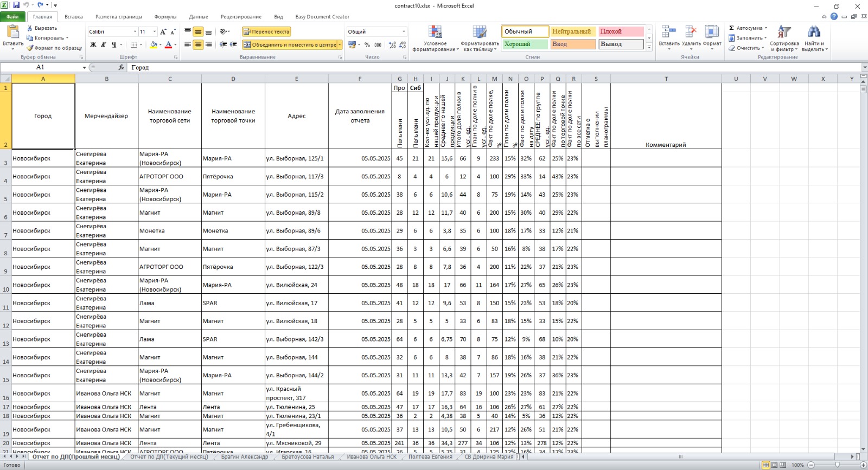
Task: Apply the Хороший cell style
Action: click(524, 44)
